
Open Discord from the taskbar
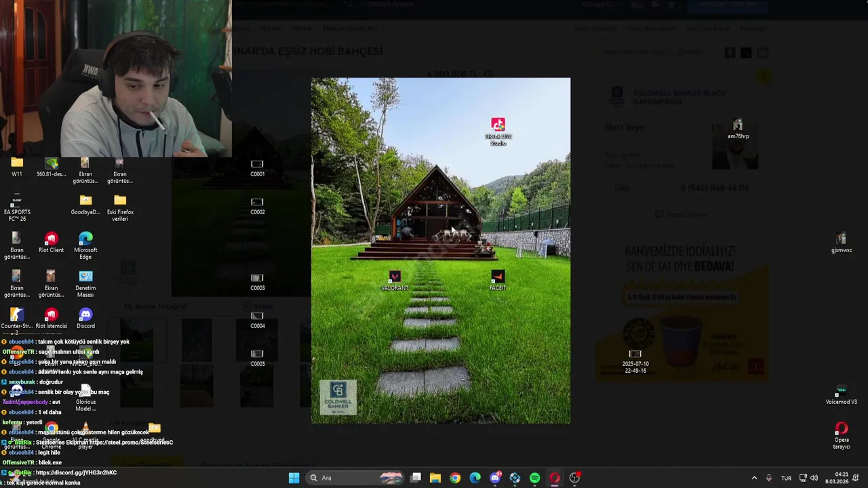point(495,478)
